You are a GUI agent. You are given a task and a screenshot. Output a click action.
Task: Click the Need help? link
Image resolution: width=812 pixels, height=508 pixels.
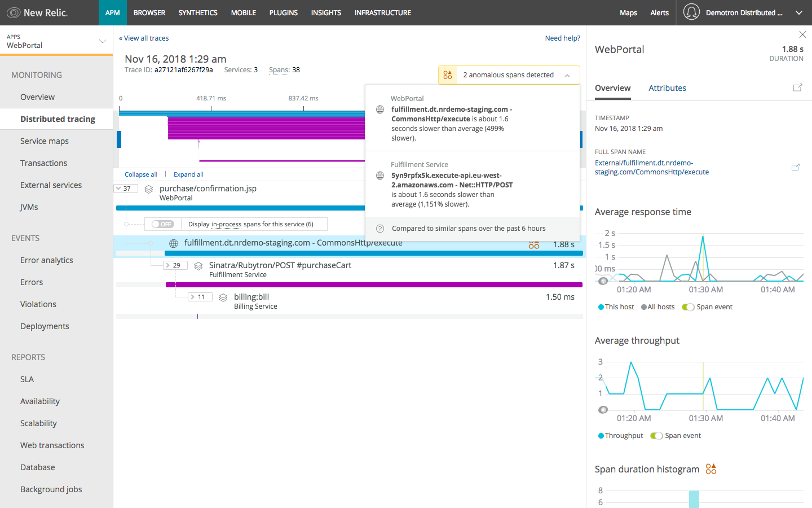563,38
